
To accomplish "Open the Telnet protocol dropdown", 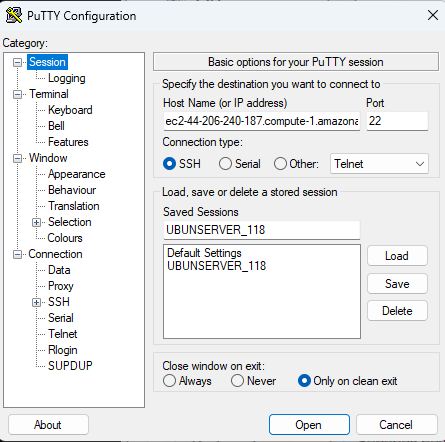I will (x=379, y=164).
